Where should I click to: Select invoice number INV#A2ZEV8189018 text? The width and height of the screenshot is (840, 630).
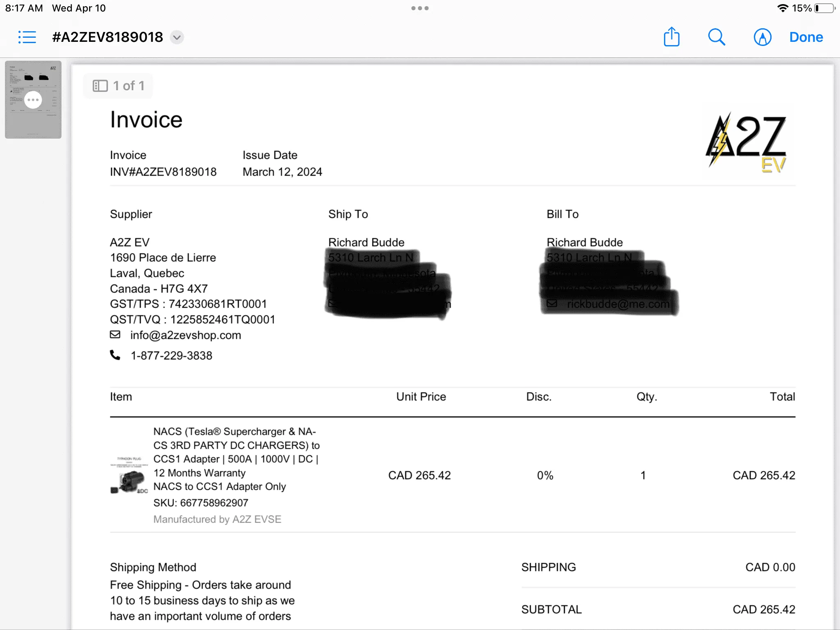163,172
